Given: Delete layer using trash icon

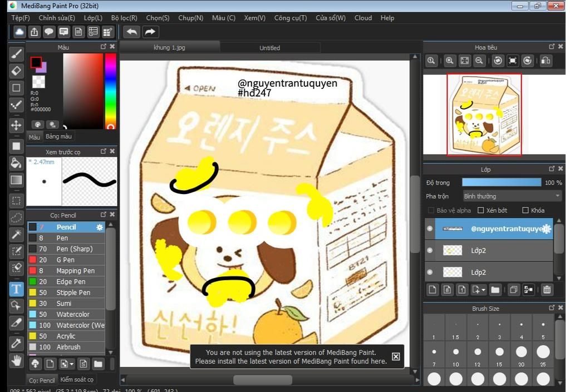Looking at the screenshot, I should (x=547, y=290).
